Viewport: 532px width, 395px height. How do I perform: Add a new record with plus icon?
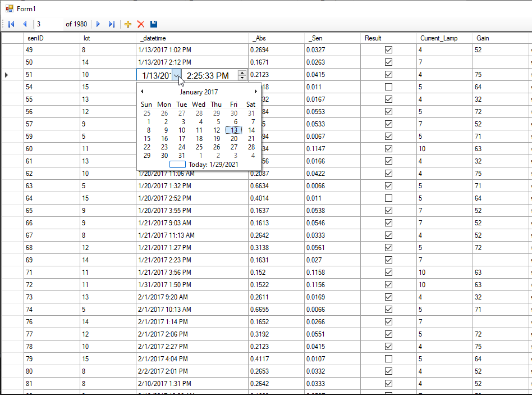click(x=128, y=24)
